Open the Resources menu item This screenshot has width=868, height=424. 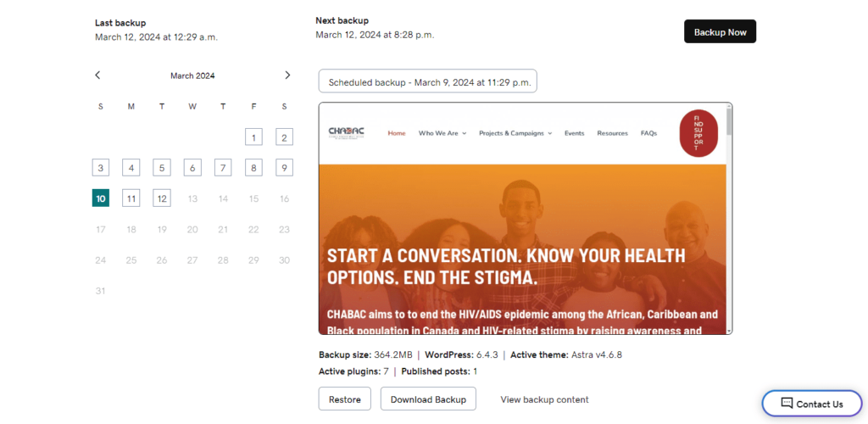612,133
